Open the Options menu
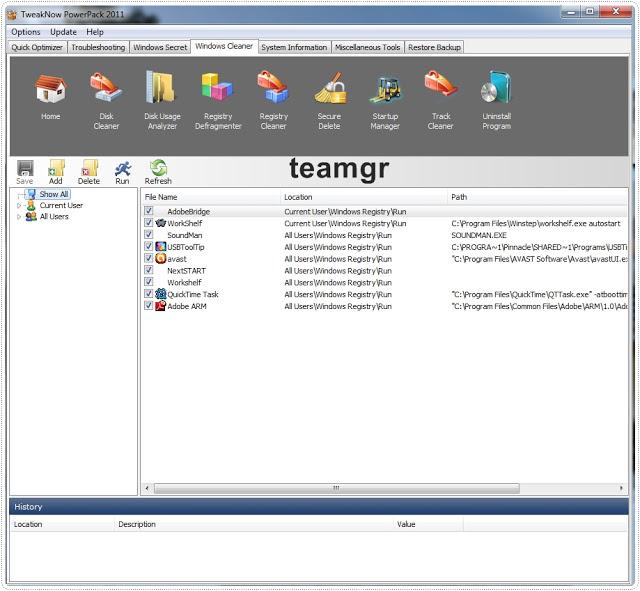640x591 pixels. tap(26, 32)
